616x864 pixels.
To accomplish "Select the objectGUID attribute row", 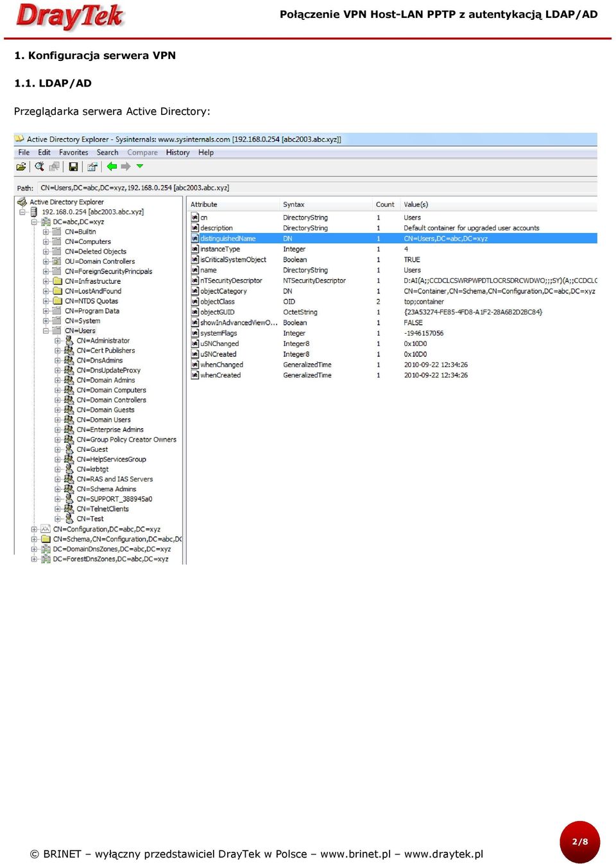I will click(x=393, y=312).
